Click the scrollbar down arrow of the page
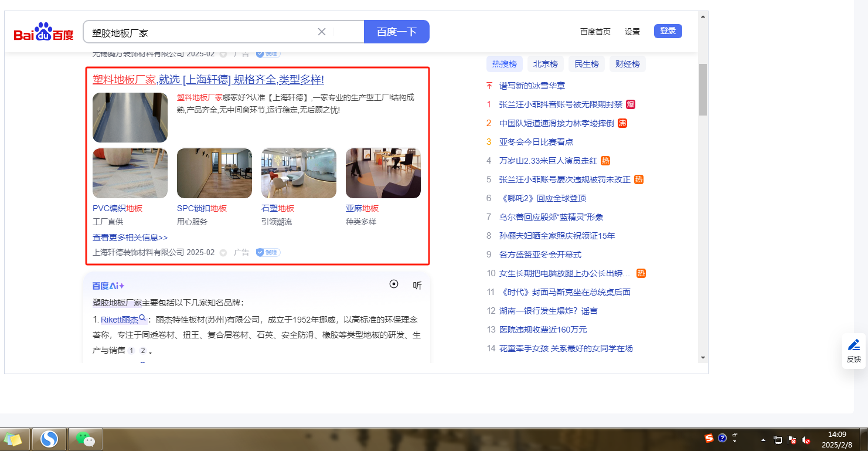The height and width of the screenshot is (451, 868). tap(703, 358)
